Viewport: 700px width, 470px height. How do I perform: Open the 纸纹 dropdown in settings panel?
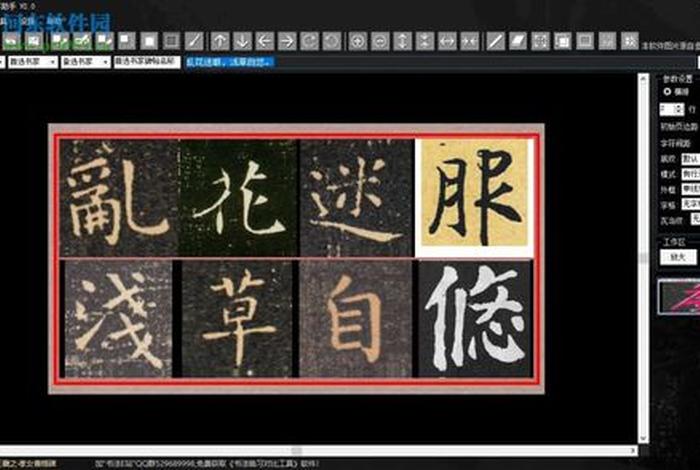691,158
